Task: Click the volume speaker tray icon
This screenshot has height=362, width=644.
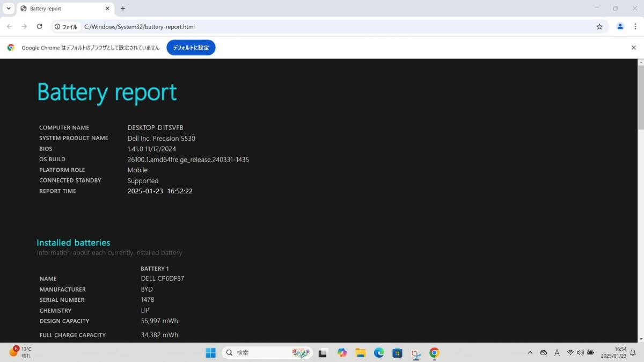Action: click(x=580, y=352)
